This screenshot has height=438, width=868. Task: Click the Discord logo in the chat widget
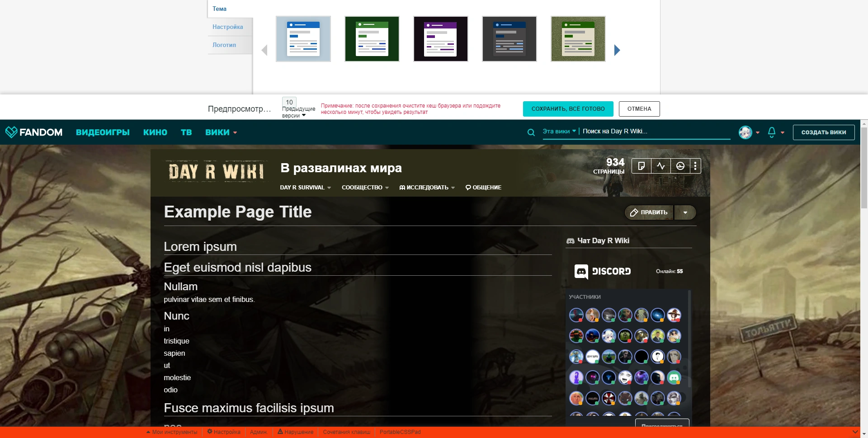point(602,271)
